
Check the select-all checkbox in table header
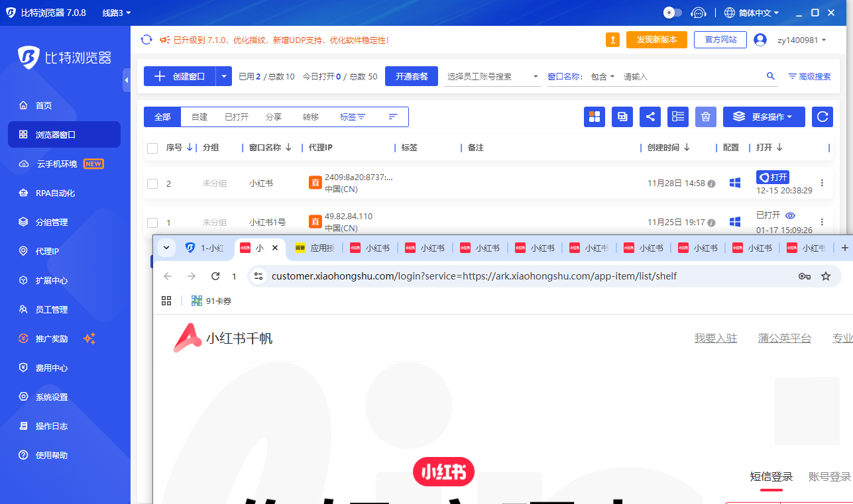tap(152, 148)
